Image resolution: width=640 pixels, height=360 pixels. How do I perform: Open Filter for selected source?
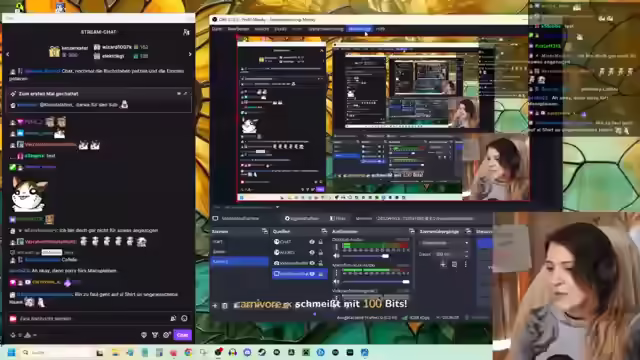pos(338,218)
